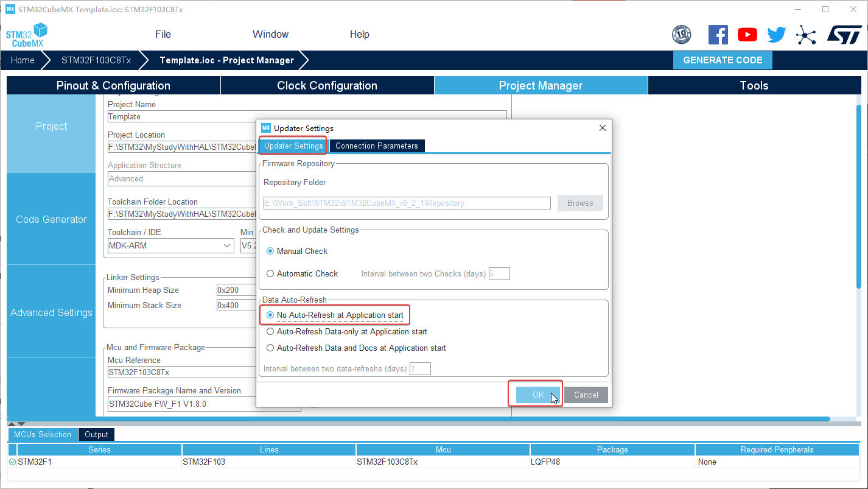The image size is (868, 489).
Task: Confirm dialog with OK button
Action: (x=538, y=395)
